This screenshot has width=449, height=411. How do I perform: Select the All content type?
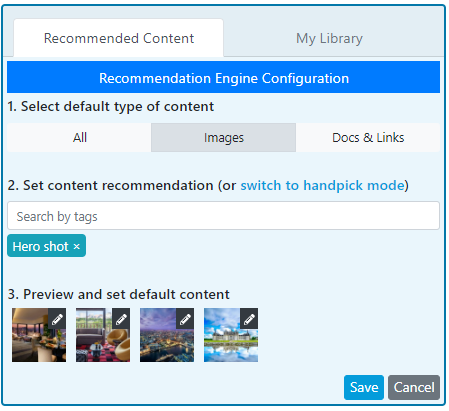(79, 138)
